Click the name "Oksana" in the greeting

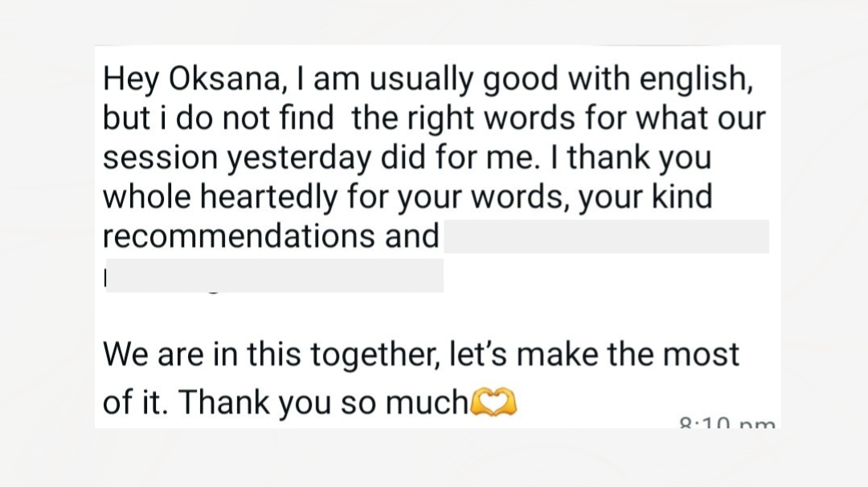click(x=227, y=80)
